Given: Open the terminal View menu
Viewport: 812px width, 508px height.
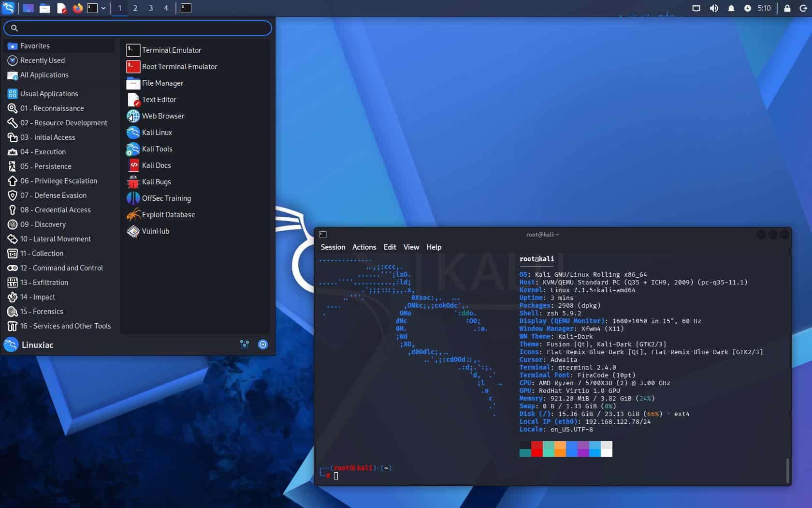Looking at the screenshot, I should [x=411, y=247].
